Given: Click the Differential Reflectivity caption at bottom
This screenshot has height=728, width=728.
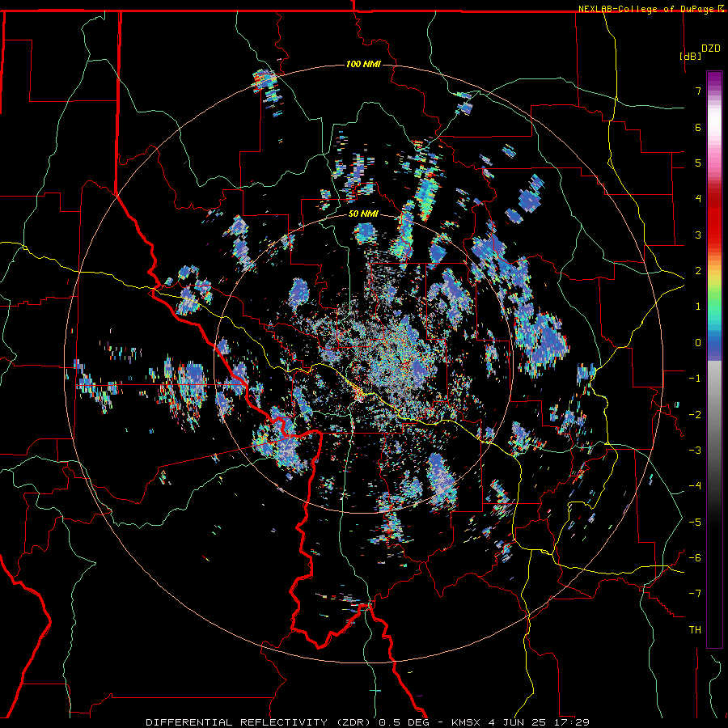Looking at the screenshot, I should [x=368, y=722].
